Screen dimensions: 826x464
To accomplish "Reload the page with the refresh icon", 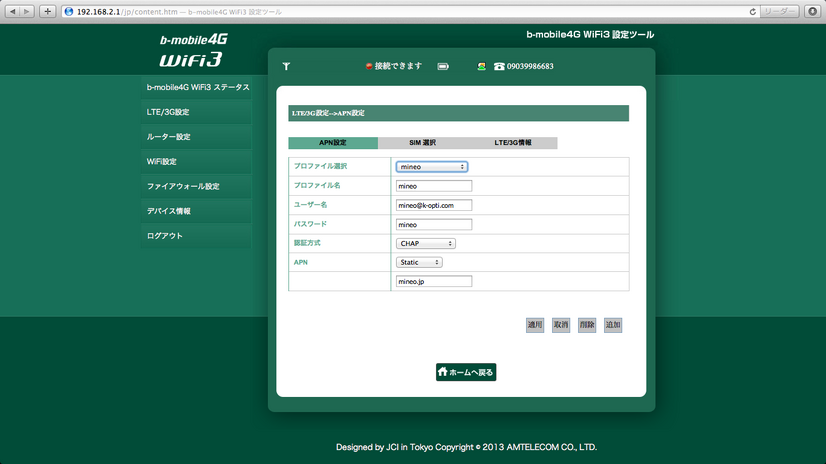I will 752,12.
